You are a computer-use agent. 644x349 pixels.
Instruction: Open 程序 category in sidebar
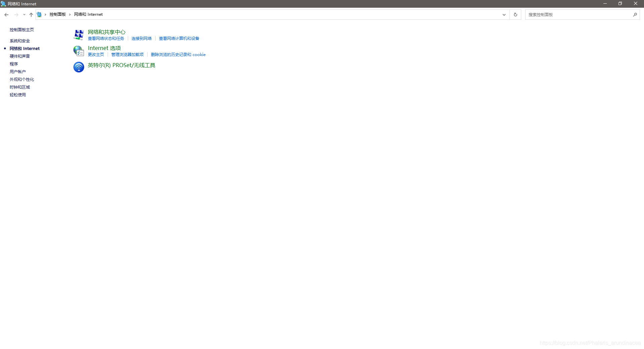click(14, 64)
